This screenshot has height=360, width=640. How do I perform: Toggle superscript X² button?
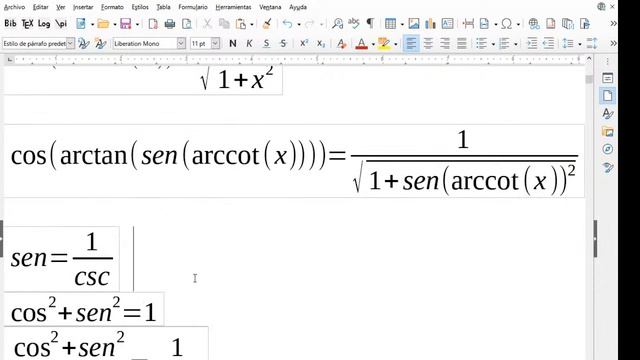(304, 43)
